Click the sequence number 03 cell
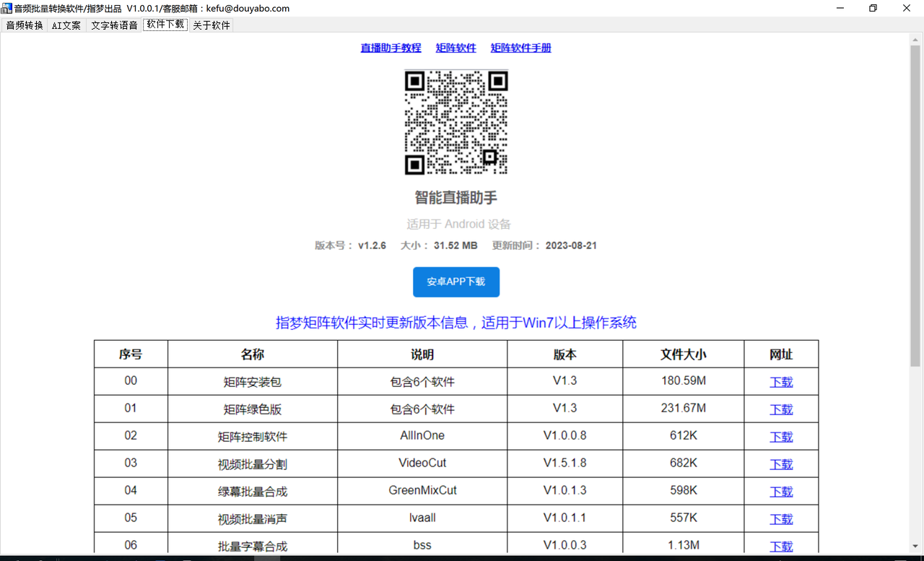Viewport: 924px width, 561px height. point(131,463)
